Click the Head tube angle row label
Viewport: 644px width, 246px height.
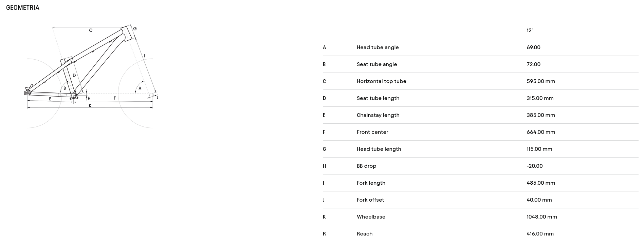coord(378,47)
